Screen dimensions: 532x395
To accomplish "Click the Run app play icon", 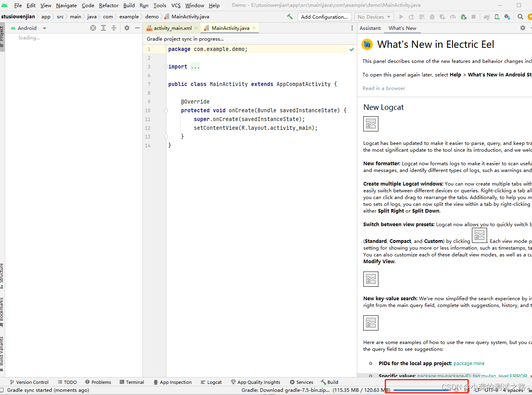I will click(x=401, y=17).
